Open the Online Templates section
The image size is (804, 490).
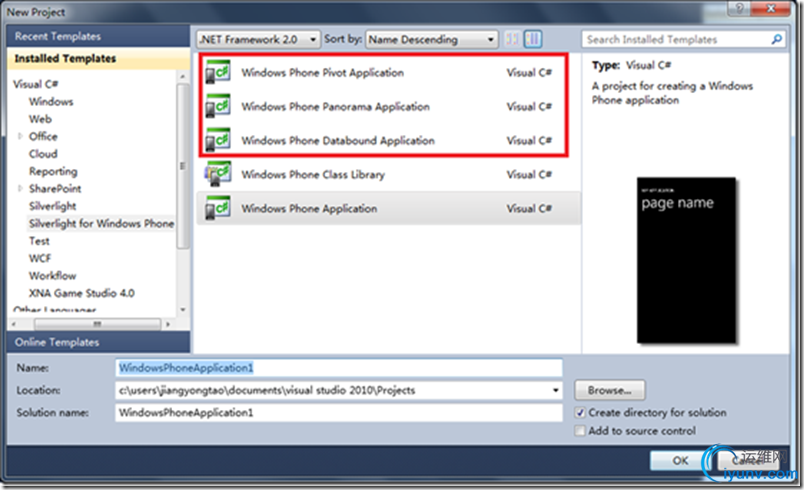coord(98,342)
